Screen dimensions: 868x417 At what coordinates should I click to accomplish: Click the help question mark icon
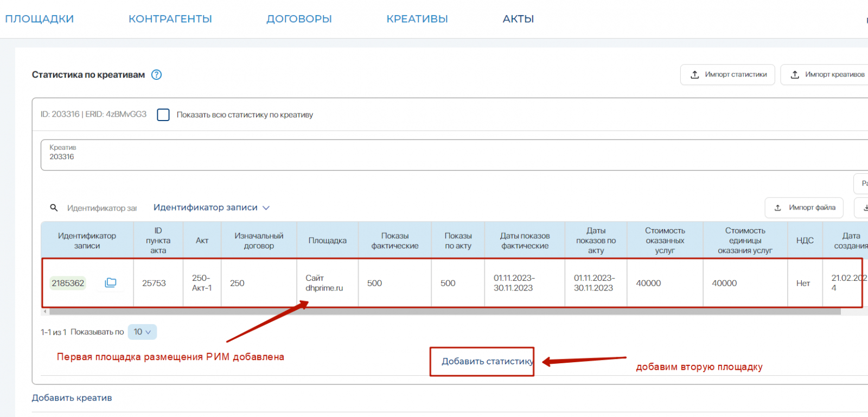click(156, 75)
